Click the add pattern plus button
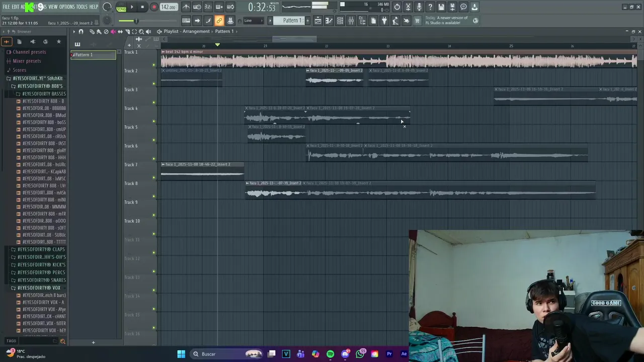Screen dimensions: 644x362 pos(308,21)
